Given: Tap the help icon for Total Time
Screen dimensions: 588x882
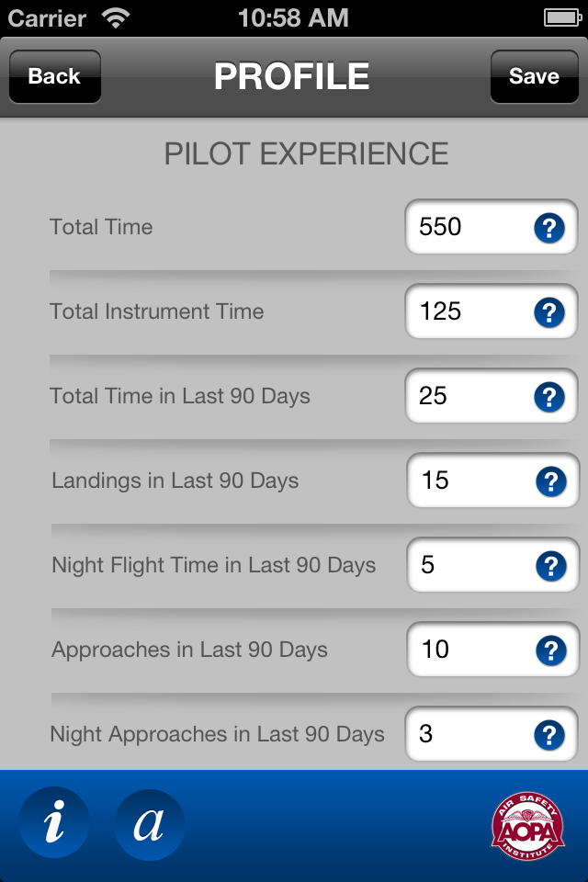Looking at the screenshot, I should point(549,228).
